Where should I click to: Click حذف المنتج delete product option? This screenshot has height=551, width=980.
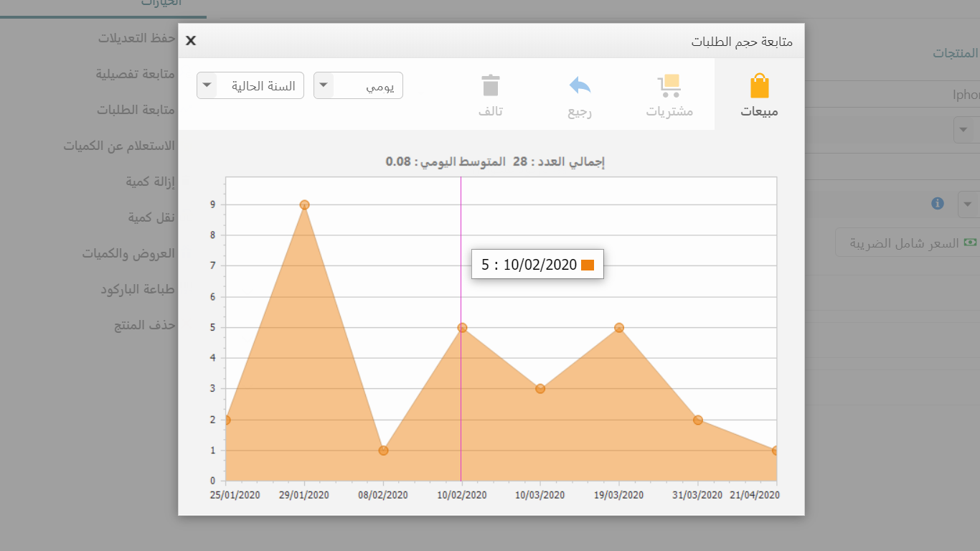point(145,325)
